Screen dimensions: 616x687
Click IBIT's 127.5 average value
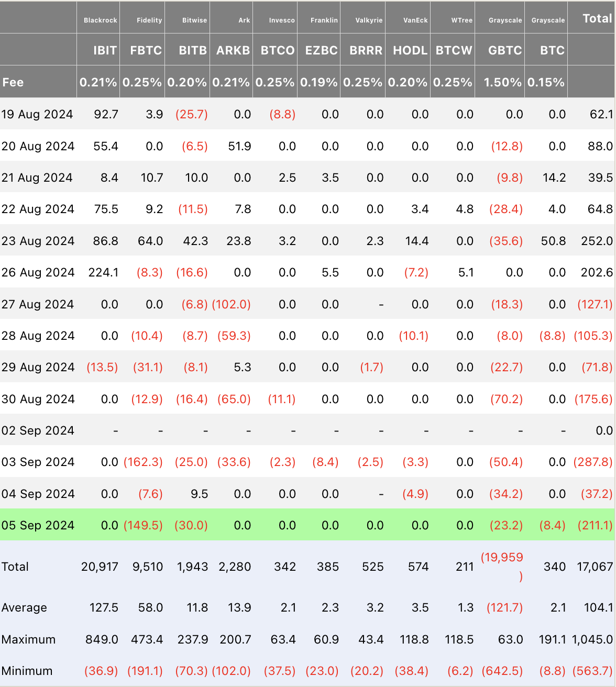(104, 607)
